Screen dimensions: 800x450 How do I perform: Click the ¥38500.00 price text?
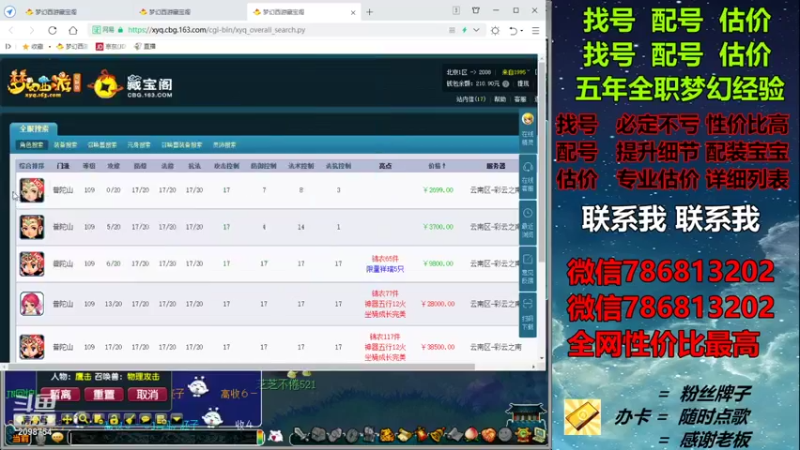point(438,347)
